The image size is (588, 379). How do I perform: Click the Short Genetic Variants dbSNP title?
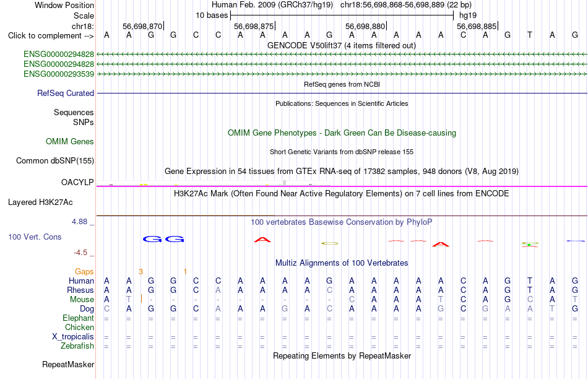[x=342, y=152]
